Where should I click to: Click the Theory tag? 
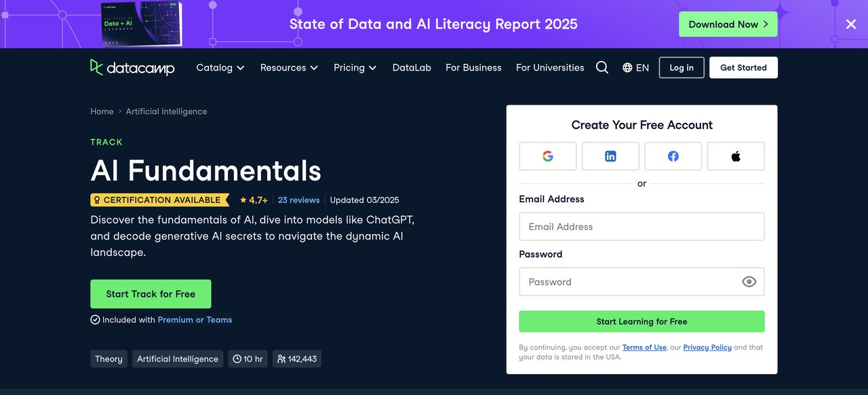[108, 359]
